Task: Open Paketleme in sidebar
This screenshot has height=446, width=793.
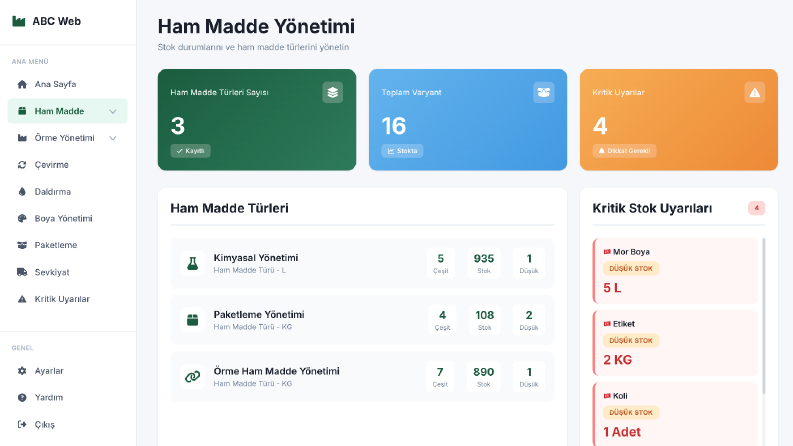Action: pyautogui.click(x=67, y=245)
